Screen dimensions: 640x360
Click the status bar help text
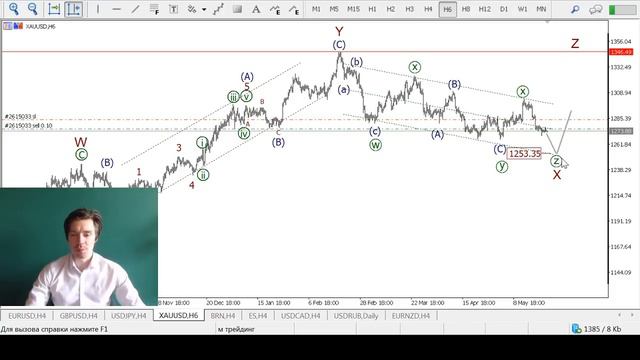[x=54, y=329]
